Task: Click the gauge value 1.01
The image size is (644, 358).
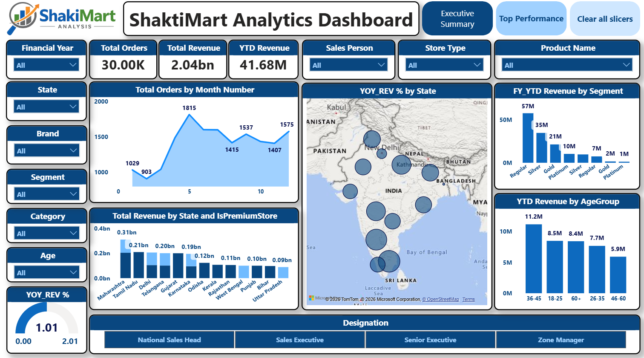Action: 46,328
